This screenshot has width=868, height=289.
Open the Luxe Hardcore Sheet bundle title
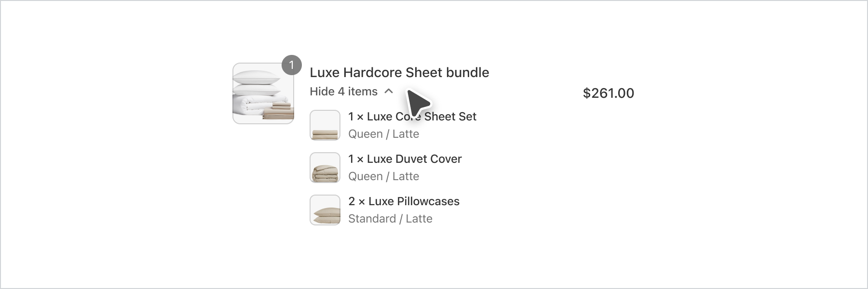coord(399,73)
